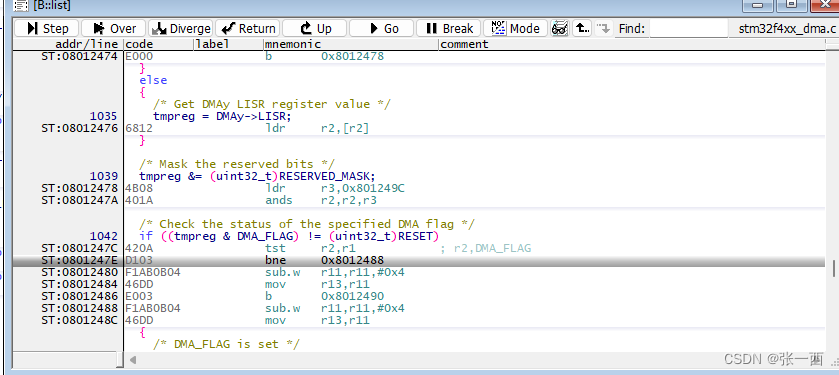The image size is (839, 375).
Task: Click the horizontal scrollbar left arrow
Action: 133,360
